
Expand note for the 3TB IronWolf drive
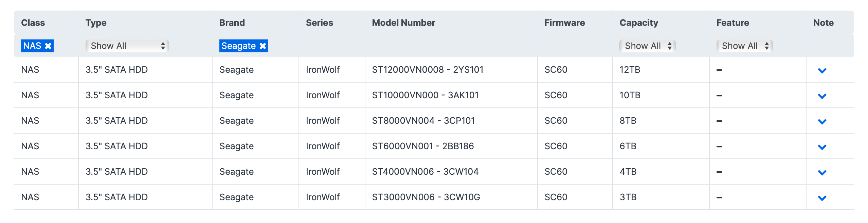822,198
